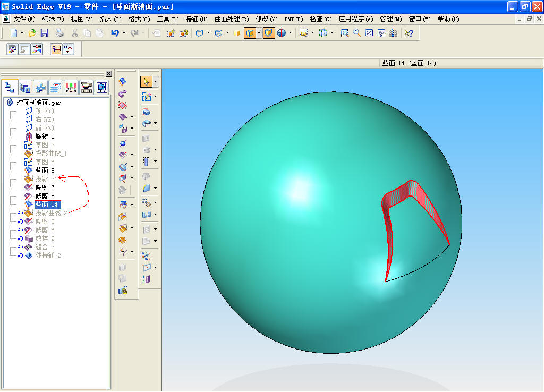Print using the printer icon

tap(59, 33)
